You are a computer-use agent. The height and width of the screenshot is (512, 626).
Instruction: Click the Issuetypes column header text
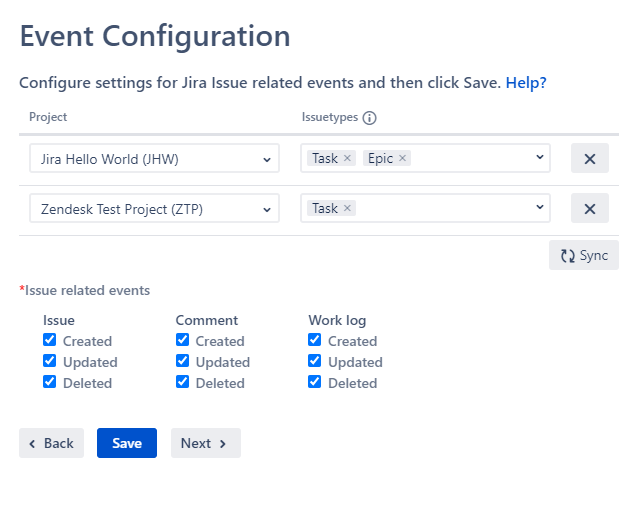point(330,117)
